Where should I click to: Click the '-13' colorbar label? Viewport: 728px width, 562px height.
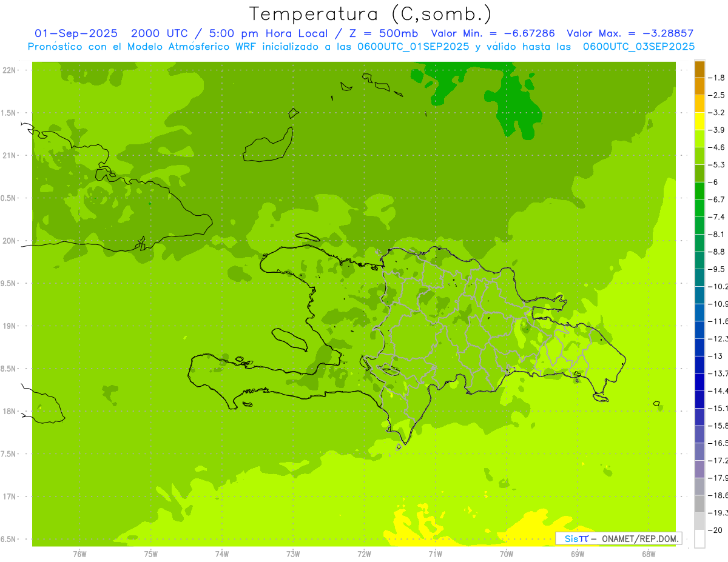pyautogui.click(x=716, y=356)
